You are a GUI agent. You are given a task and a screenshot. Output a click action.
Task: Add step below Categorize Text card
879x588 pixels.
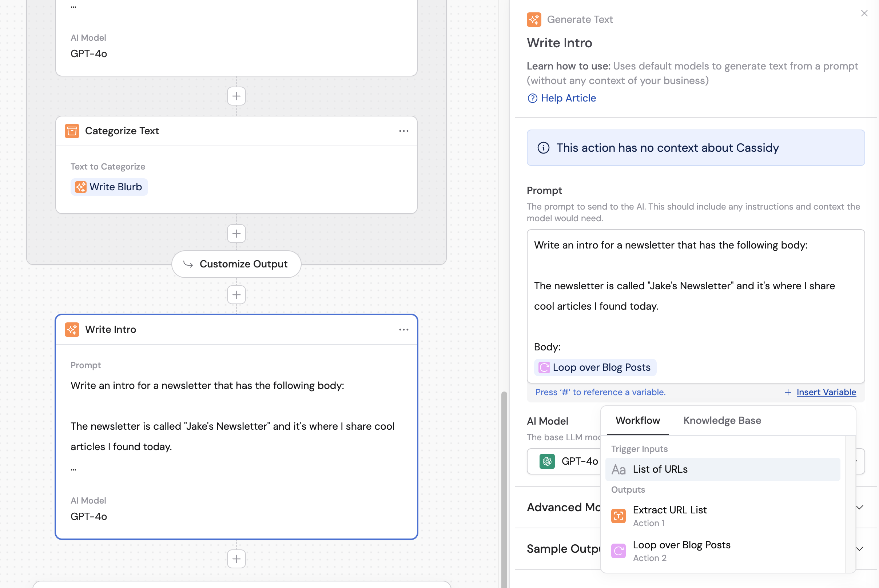coord(236,234)
